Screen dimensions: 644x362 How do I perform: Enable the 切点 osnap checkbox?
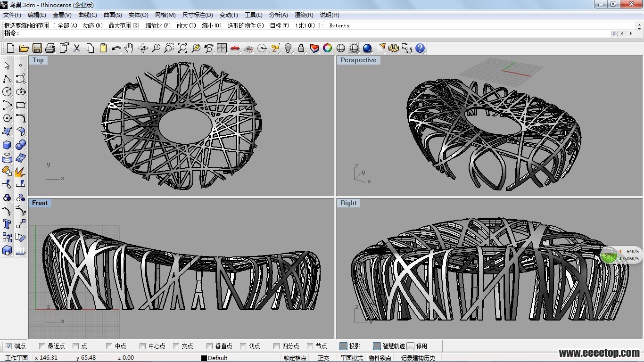(x=243, y=346)
